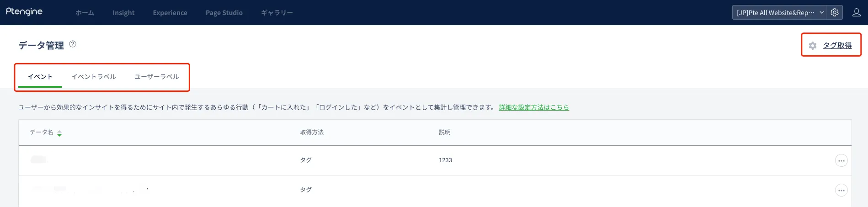
Task: Click the 取得方法 column header
Action: (x=312, y=133)
